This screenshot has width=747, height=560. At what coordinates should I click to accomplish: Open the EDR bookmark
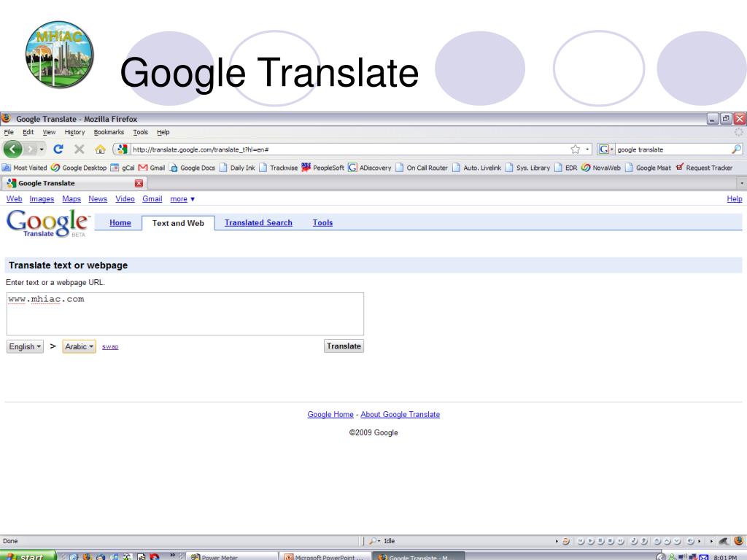click(566, 168)
